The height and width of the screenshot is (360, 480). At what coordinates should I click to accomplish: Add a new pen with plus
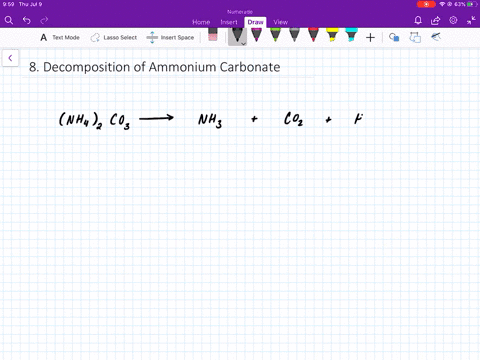click(x=370, y=38)
